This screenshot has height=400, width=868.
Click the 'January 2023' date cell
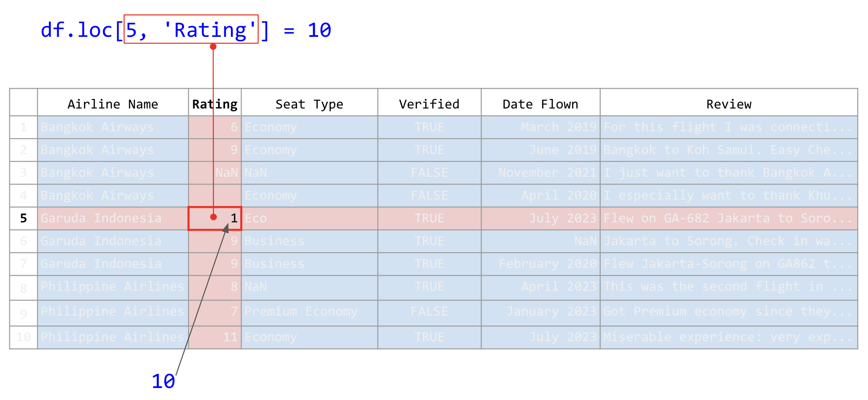coord(541,313)
